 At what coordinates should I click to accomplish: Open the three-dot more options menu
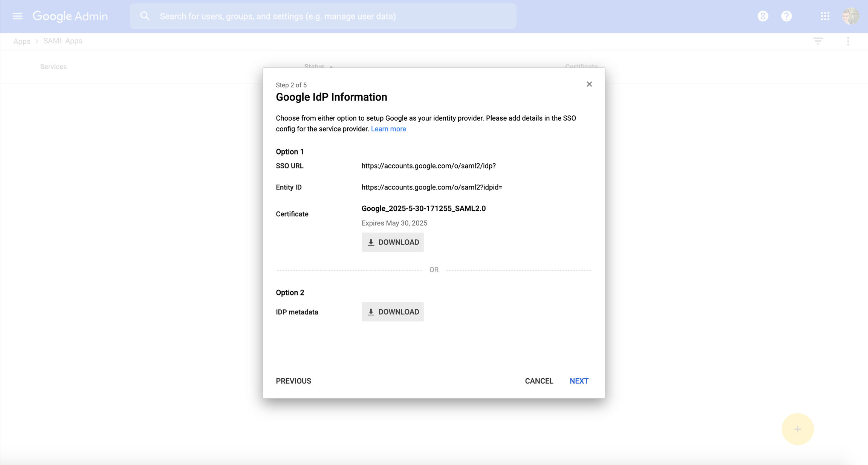(848, 41)
